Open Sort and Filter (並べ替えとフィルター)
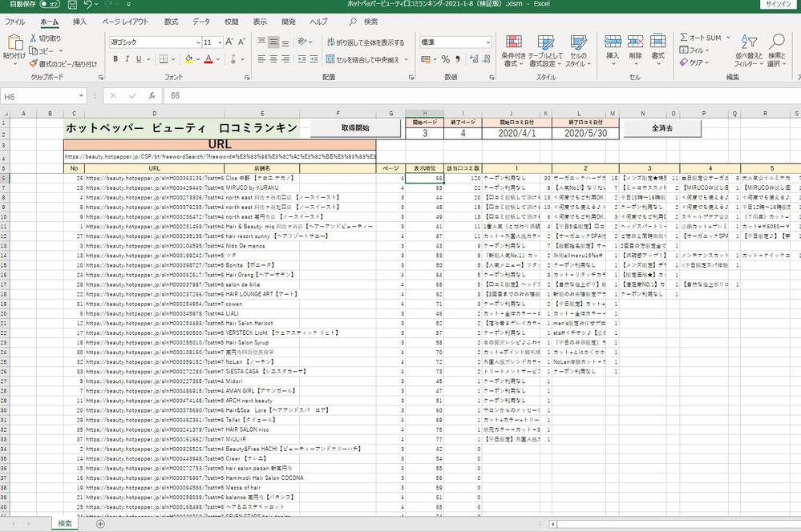801x532 pixels. coord(749,51)
